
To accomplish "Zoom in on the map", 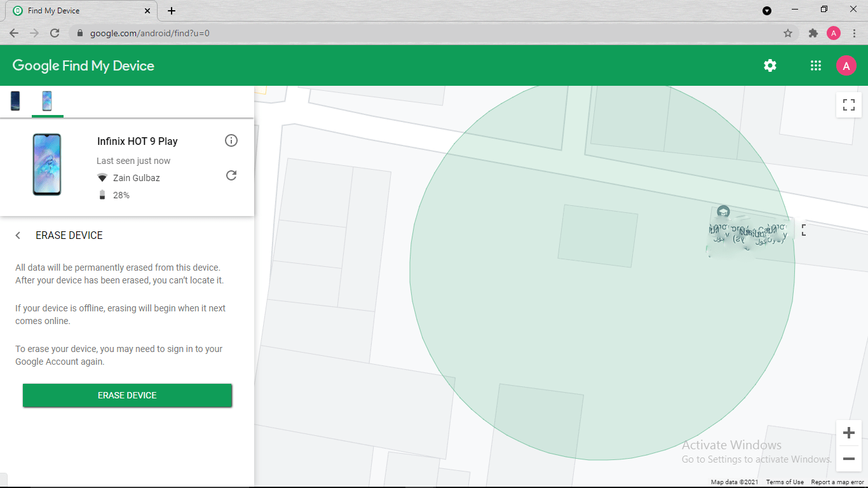I will (848, 433).
